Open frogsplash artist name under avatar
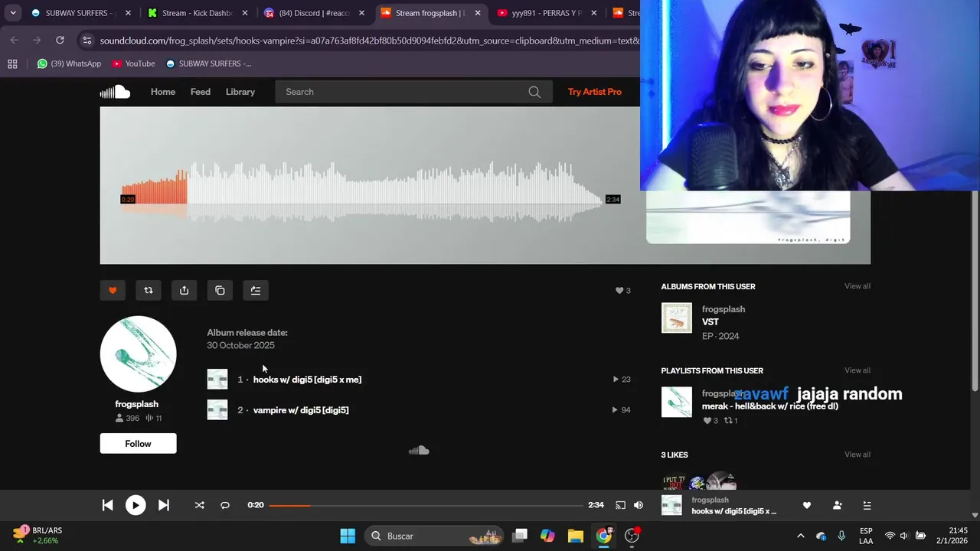This screenshot has width=980, height=551. click(137, 404)
